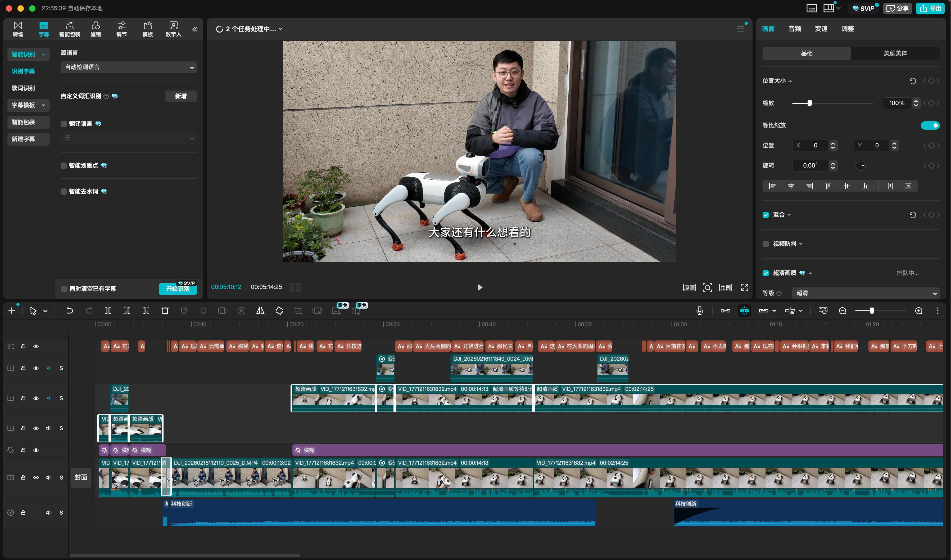The height and width of the screenshot is (560, 951).
Task: Click the 开始识别 button
Action: coord(177,289)
